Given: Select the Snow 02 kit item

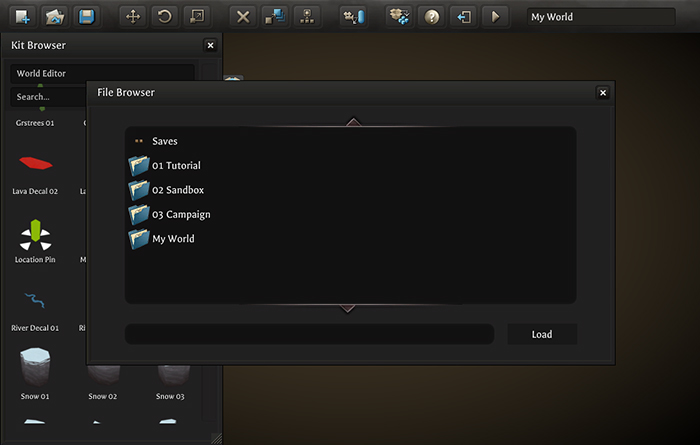Looking at the screenshot, I should [x=103, y=383].
